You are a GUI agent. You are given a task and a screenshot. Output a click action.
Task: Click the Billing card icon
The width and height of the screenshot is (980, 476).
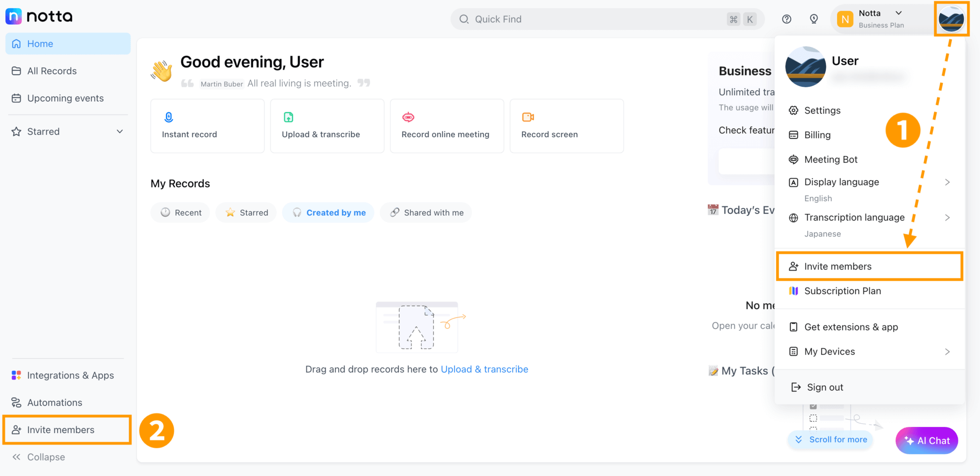793,135
